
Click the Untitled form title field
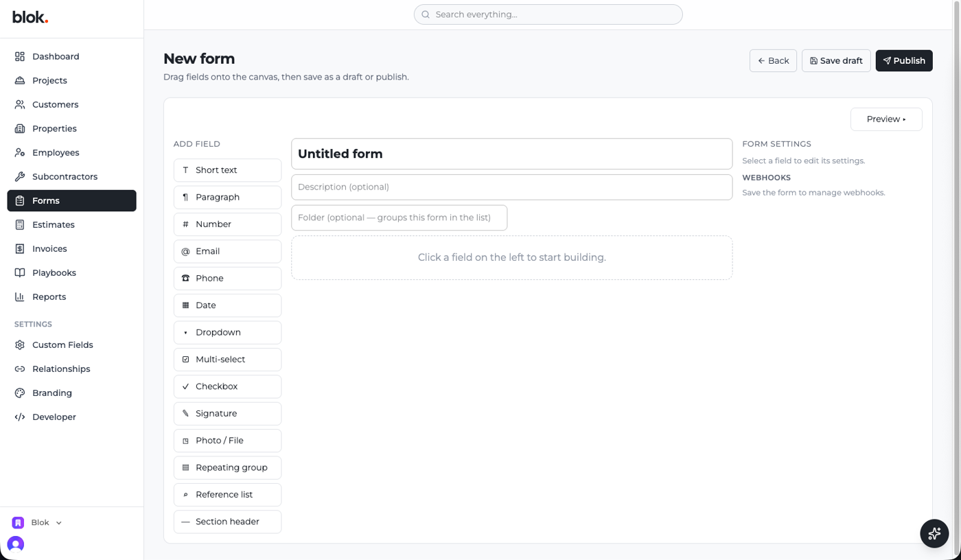click(511, 154)
